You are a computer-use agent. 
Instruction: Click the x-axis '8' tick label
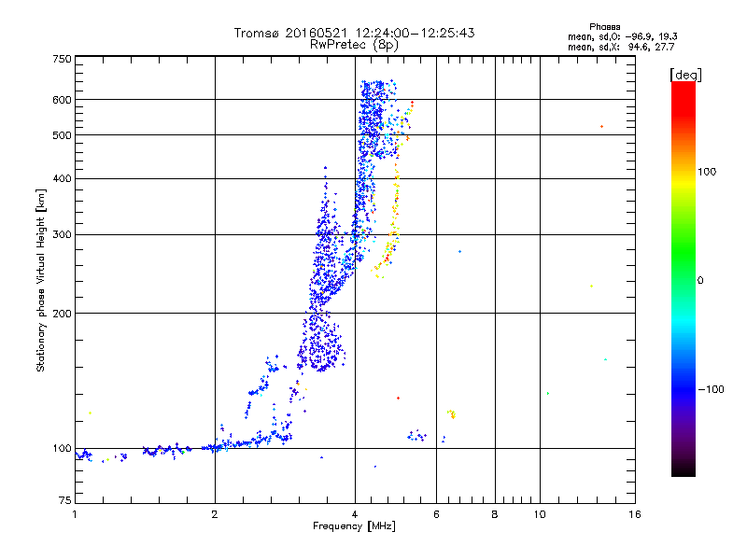pyautogui.click(x=495, y=514)
